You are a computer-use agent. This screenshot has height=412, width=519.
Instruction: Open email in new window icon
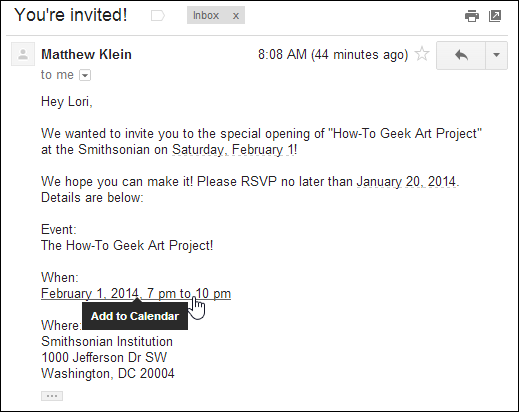point(495,16)
